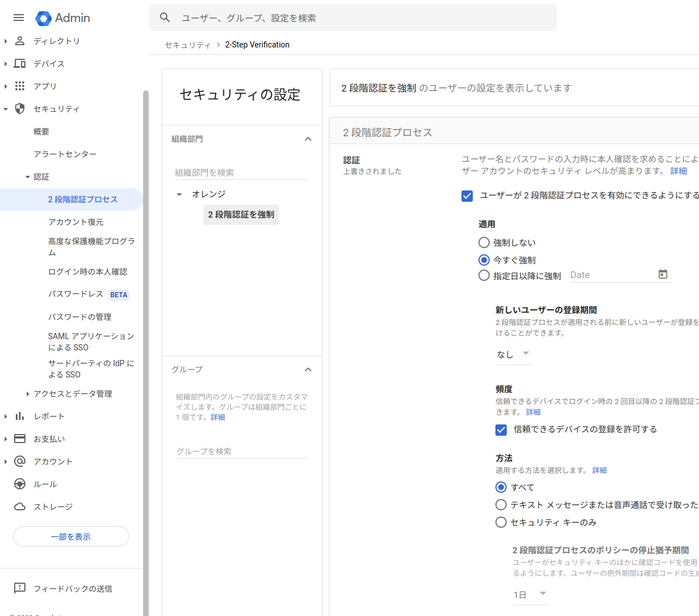Click the Storage cloud icon
Image resolution: width=699 pixels, height=616 pixels.
pos(20,507)
